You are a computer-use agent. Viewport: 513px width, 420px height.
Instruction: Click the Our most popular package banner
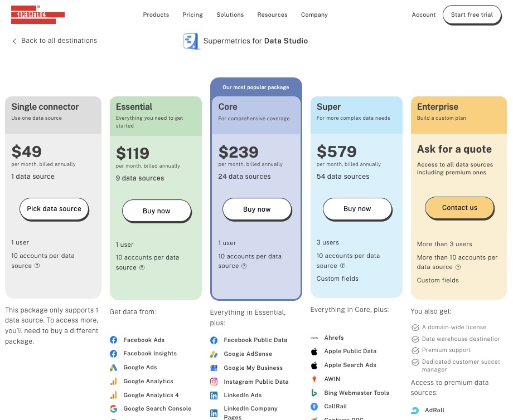[x=256, y=87]
